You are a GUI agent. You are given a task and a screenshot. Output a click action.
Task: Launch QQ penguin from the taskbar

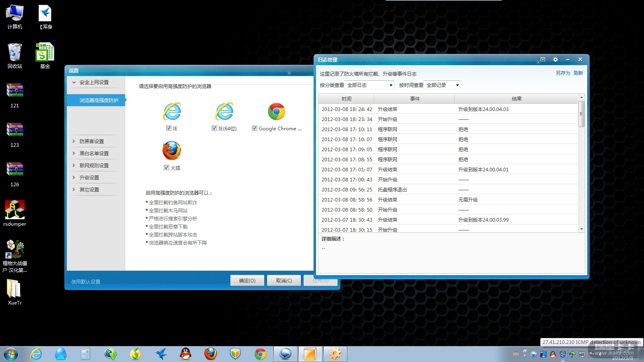[x=185, y=354]
